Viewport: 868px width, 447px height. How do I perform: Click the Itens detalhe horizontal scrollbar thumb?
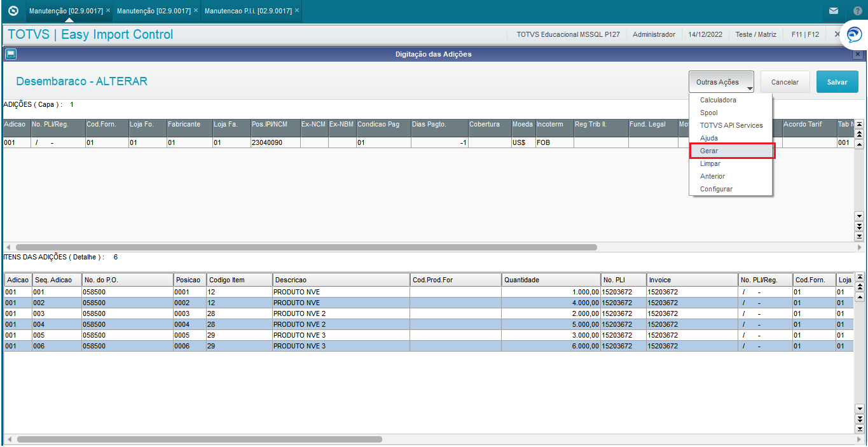coord(200,439)
